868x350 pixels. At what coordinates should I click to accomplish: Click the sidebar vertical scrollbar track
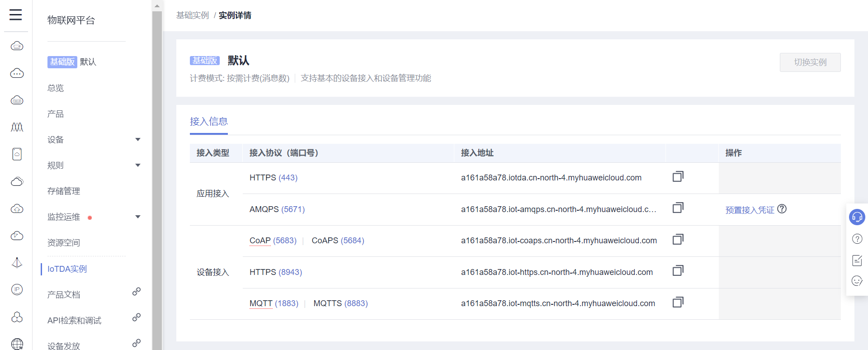(x=157, y=181)
